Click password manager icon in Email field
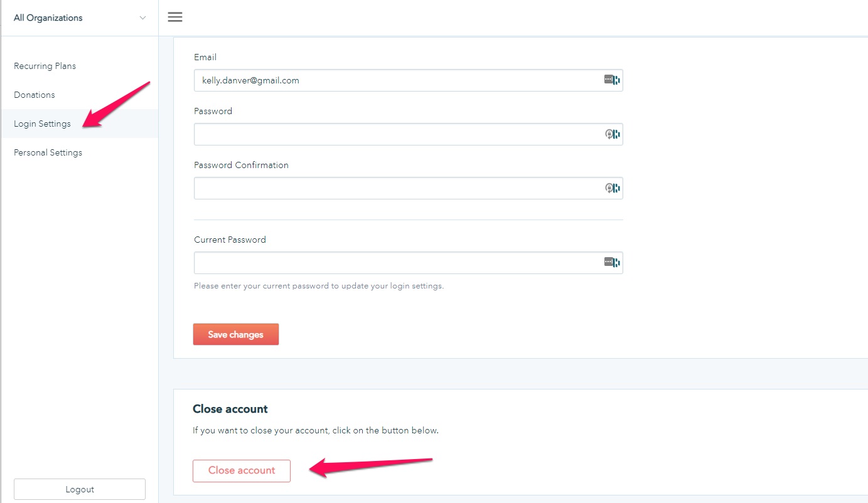The height and width of the screenshot is (503, 868). coord(611,80)
